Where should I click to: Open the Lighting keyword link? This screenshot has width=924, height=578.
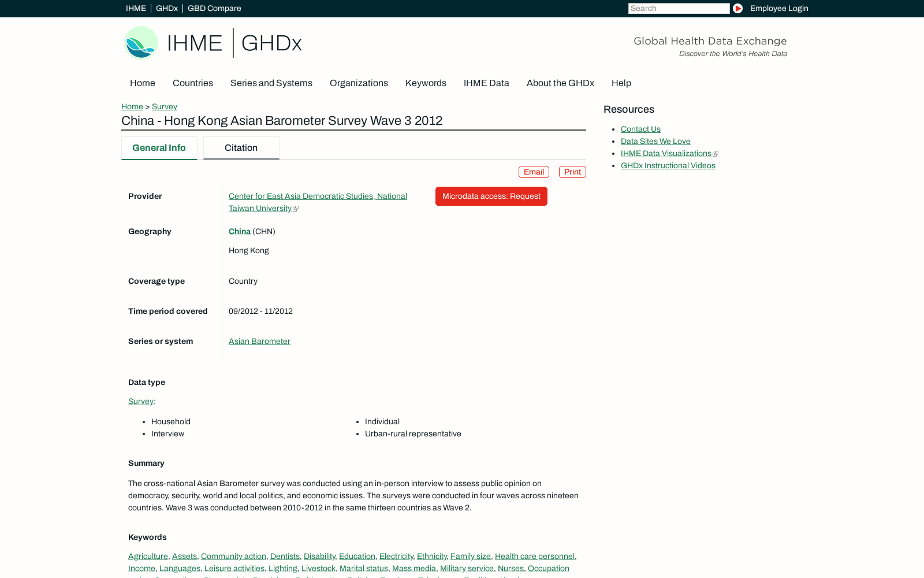tap(283, 568)
